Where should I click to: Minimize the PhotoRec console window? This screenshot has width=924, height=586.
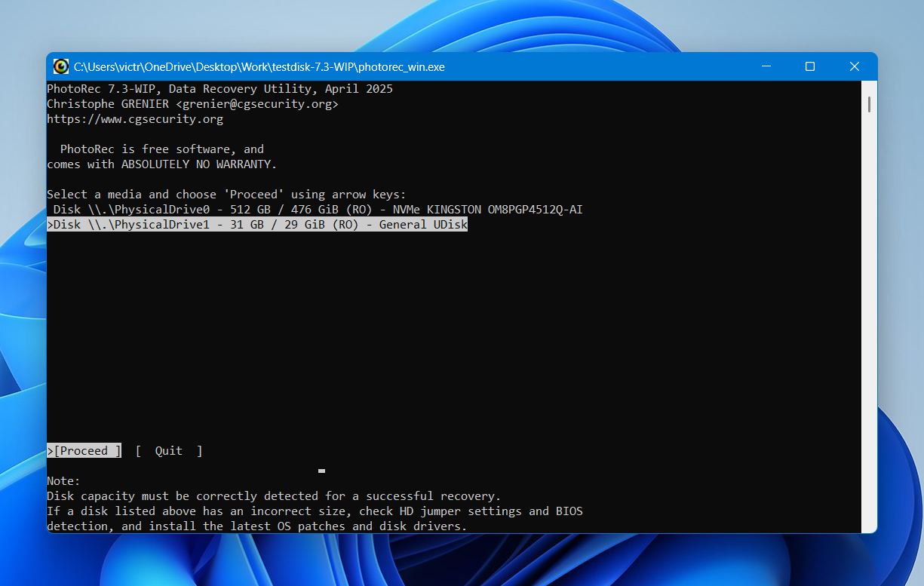(766, 66)
